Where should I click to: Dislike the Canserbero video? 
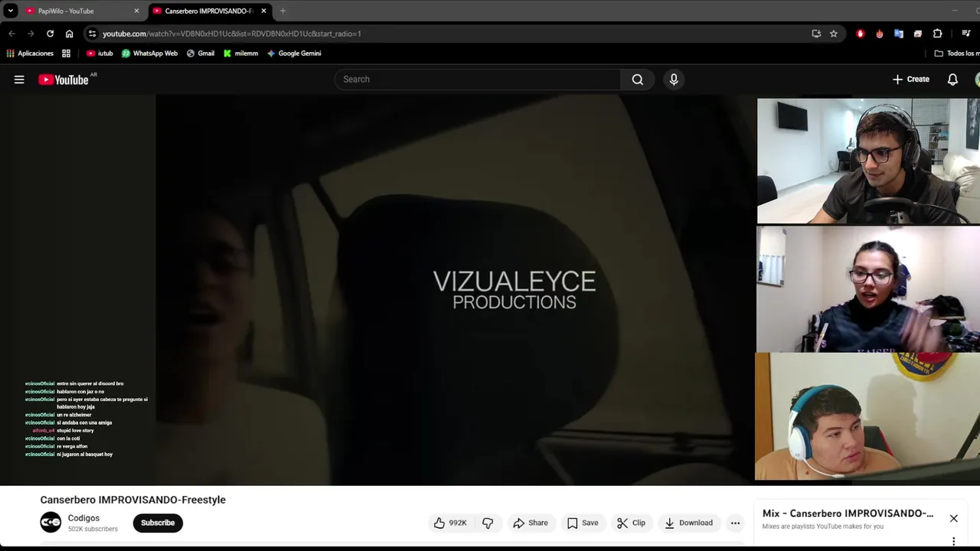pos(488,523)
